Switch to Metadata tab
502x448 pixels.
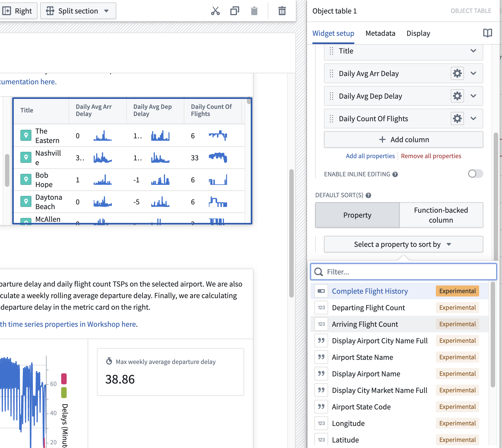380,33
